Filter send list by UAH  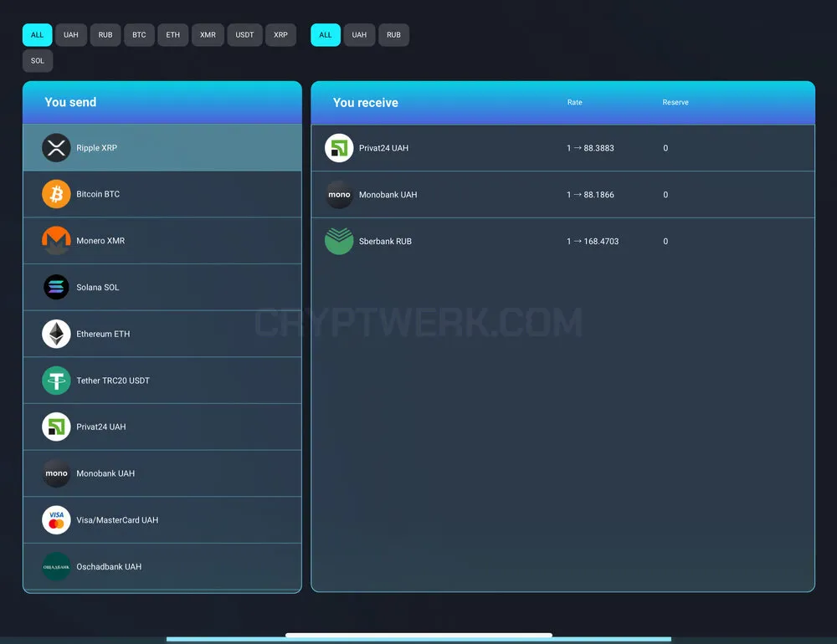tap(71, 34)
